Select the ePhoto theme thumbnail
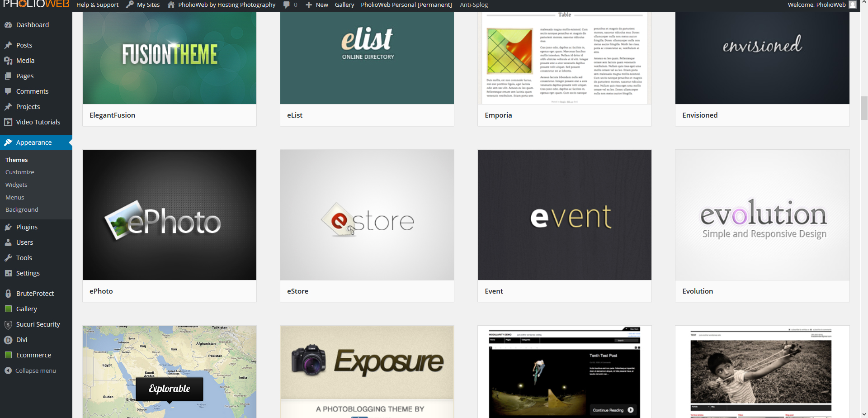The width and height of the screenshot is (868, 418). (x=170, y=215)
